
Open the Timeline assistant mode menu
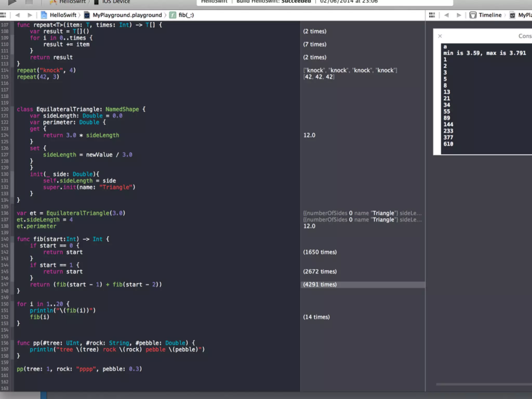point(490,15)
